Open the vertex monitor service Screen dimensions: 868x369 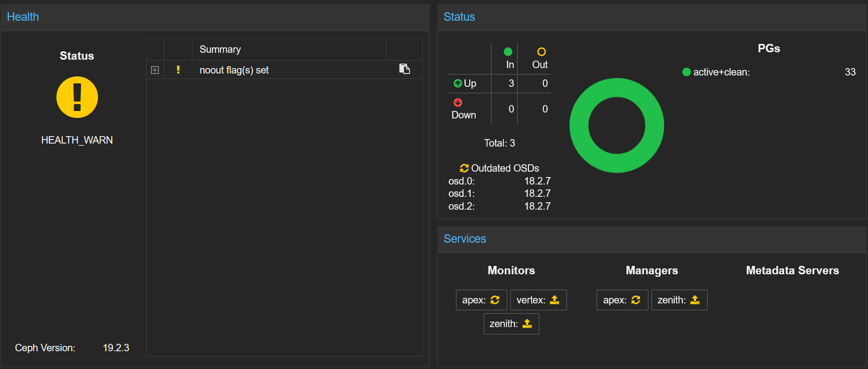[x=538, y=300]
